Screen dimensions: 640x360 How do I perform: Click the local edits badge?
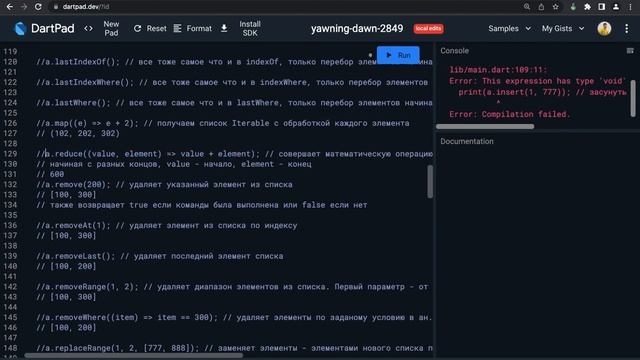(x=429, y=29)
